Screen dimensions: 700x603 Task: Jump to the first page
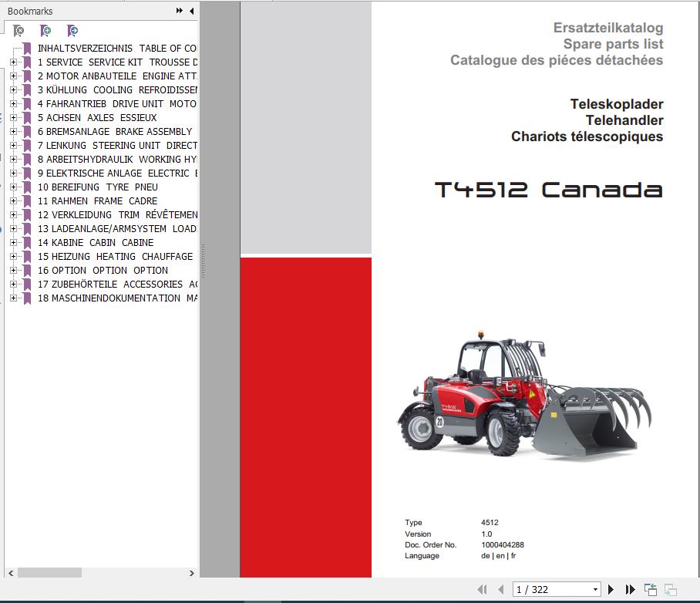(x=482, y=589)
